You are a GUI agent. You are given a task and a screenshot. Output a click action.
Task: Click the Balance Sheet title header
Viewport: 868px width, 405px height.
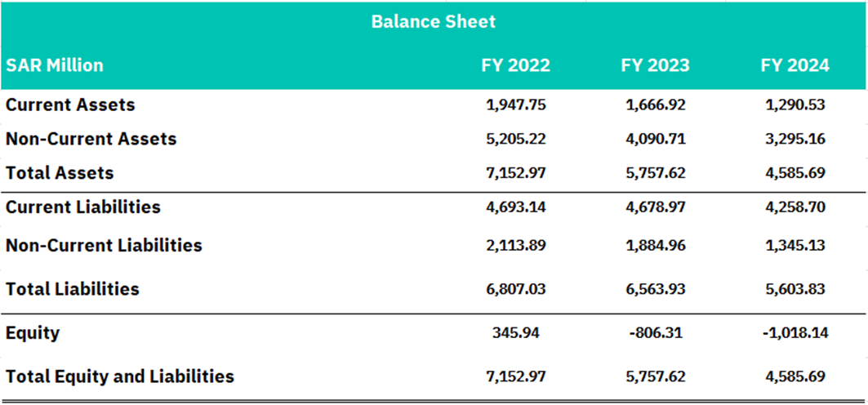tap(434, 21)
